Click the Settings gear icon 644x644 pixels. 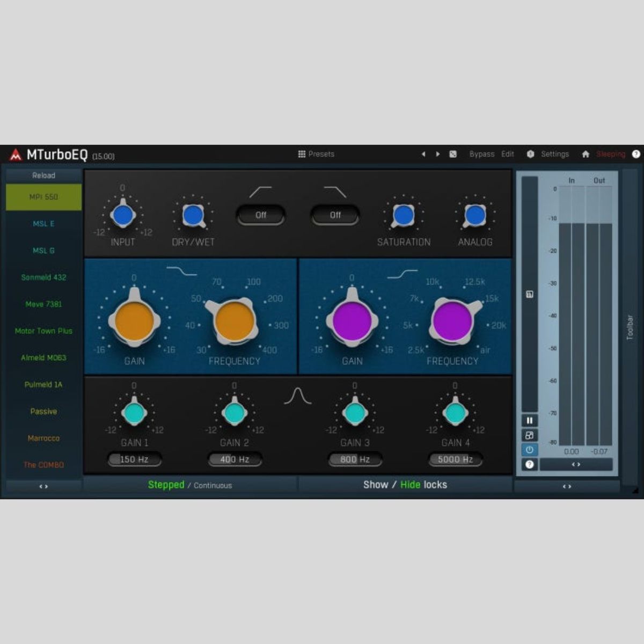pos(530,154)
